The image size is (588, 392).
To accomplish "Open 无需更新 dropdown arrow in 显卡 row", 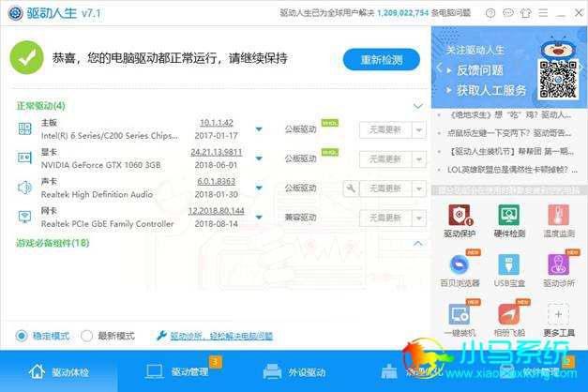I will point(419,159).
